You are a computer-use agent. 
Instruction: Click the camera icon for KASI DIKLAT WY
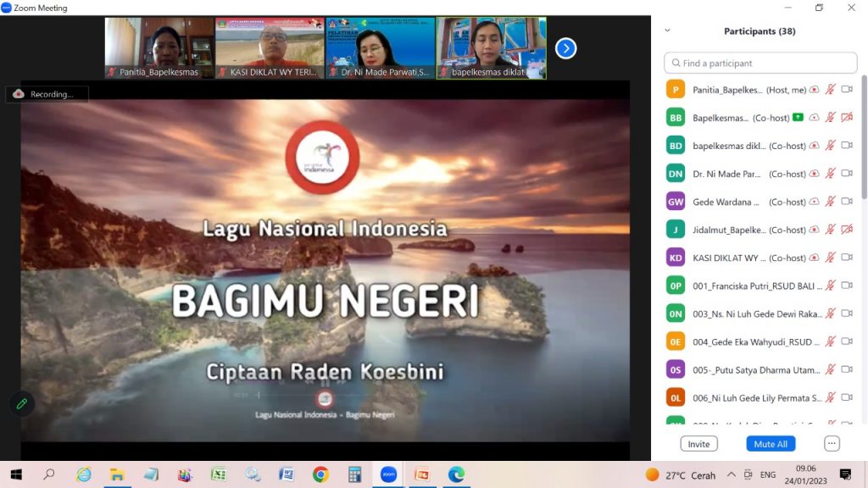click(847, 258)
